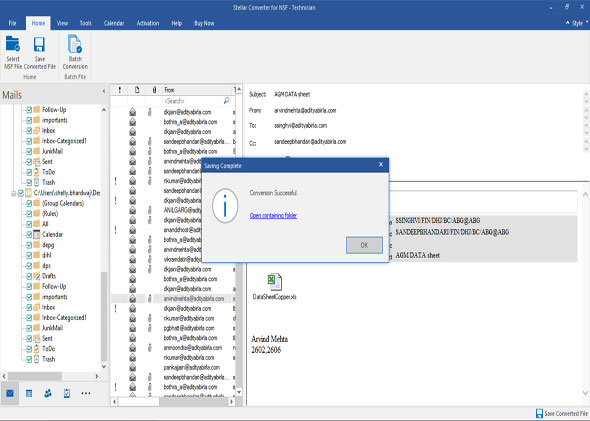Image resolution: width=590 pixels, height=421 pixels.
Task: Select the Home ribbon tab
Action: 38,23
